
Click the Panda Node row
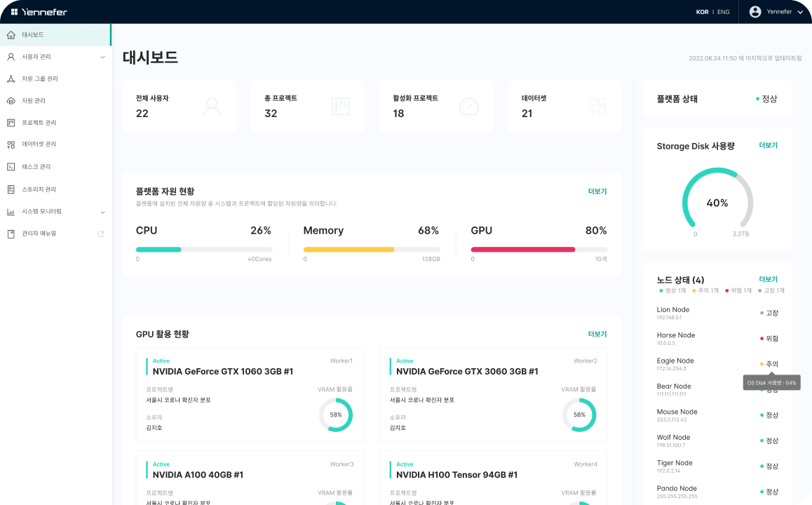point(717,492)
